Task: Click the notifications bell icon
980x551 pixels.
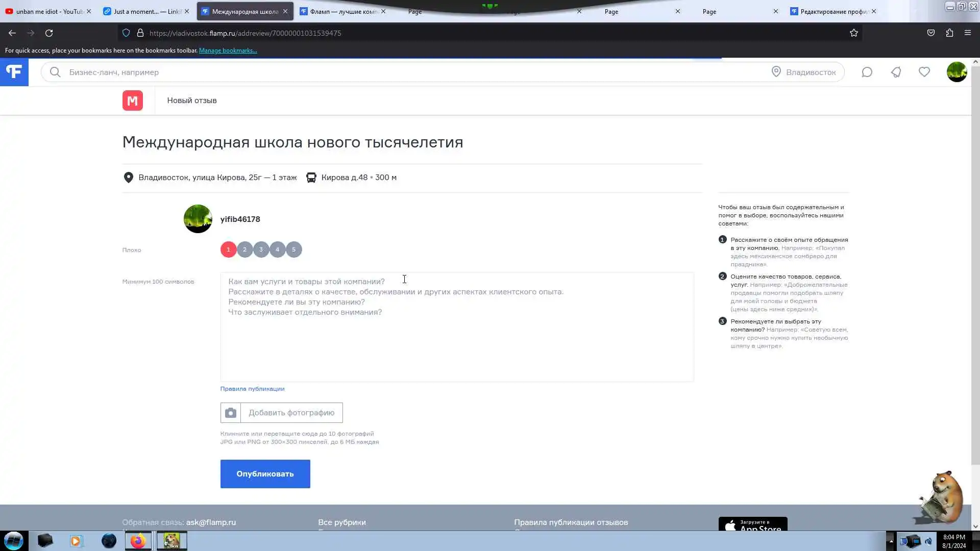Action: click(x=896, y=72)
